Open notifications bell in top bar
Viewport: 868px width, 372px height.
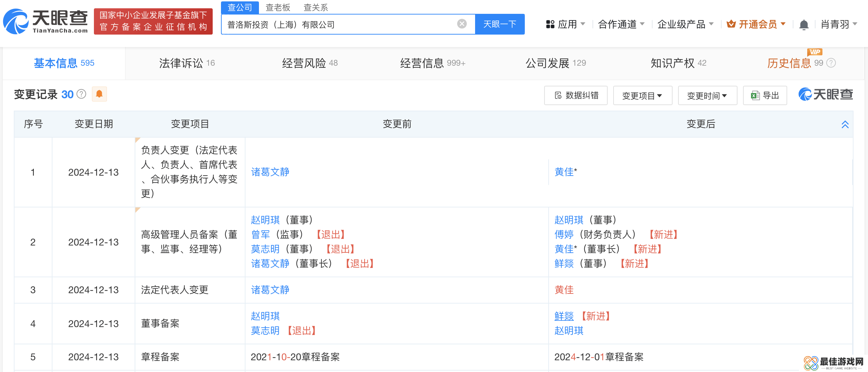click(x=804, y=25)
